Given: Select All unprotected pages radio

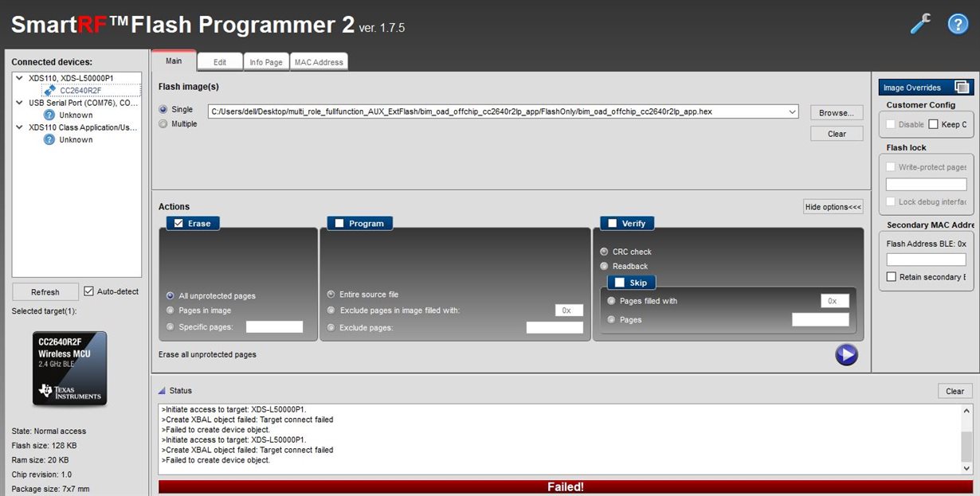Looking at the screenshot, I should pos(171,295).
